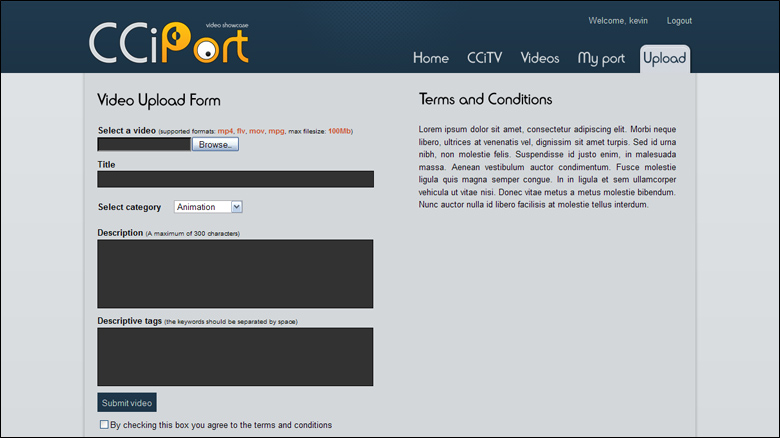This screenshot has height=438, width=780.
Task: Go to the Home tab
Action: tap(430, 58)
